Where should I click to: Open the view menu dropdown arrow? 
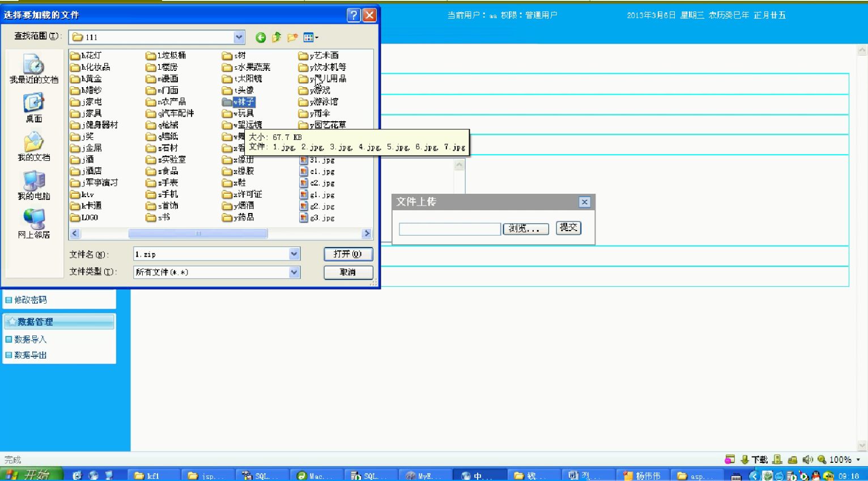coord(317,37)
